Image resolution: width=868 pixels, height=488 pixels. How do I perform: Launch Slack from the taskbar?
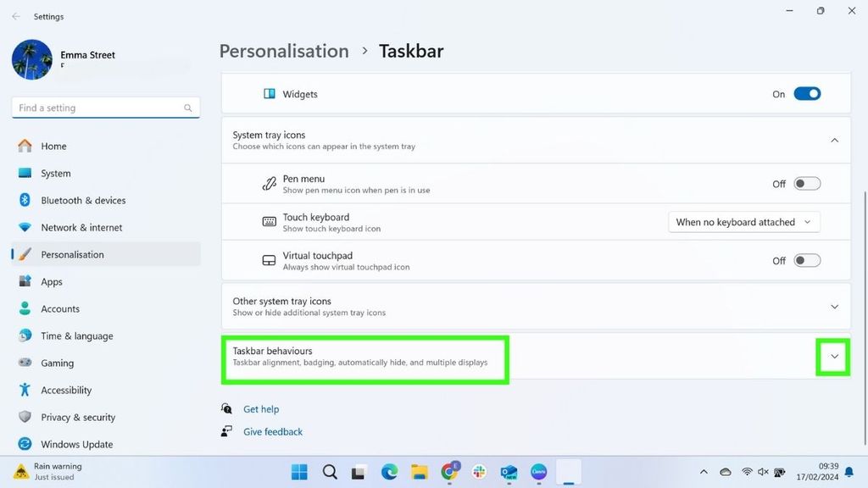tap(479, 472)
